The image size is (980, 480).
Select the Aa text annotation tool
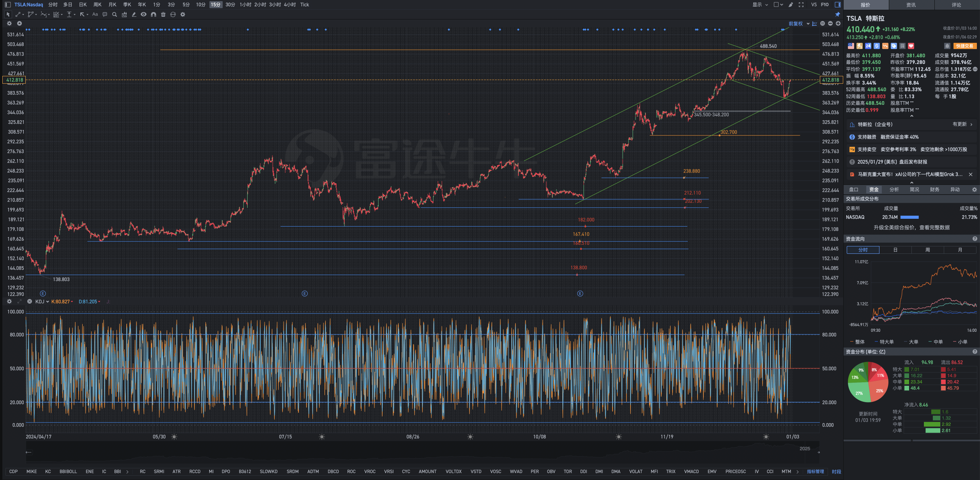click(x=95, y=14)
